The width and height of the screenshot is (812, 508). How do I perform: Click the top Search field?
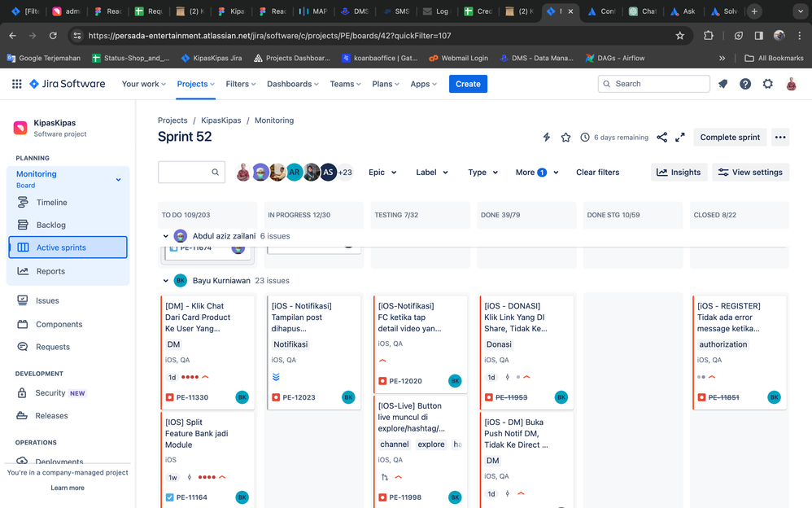click(653, 84)
